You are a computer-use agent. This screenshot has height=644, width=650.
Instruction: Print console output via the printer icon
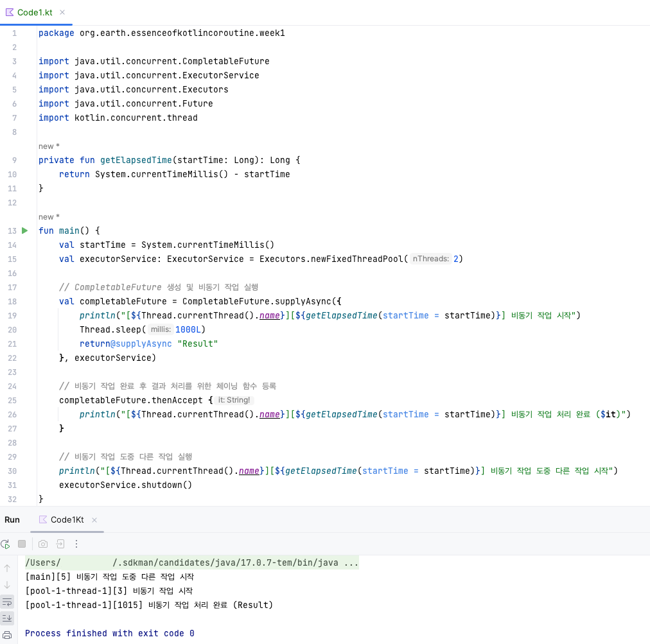click(x=6, y=634)
